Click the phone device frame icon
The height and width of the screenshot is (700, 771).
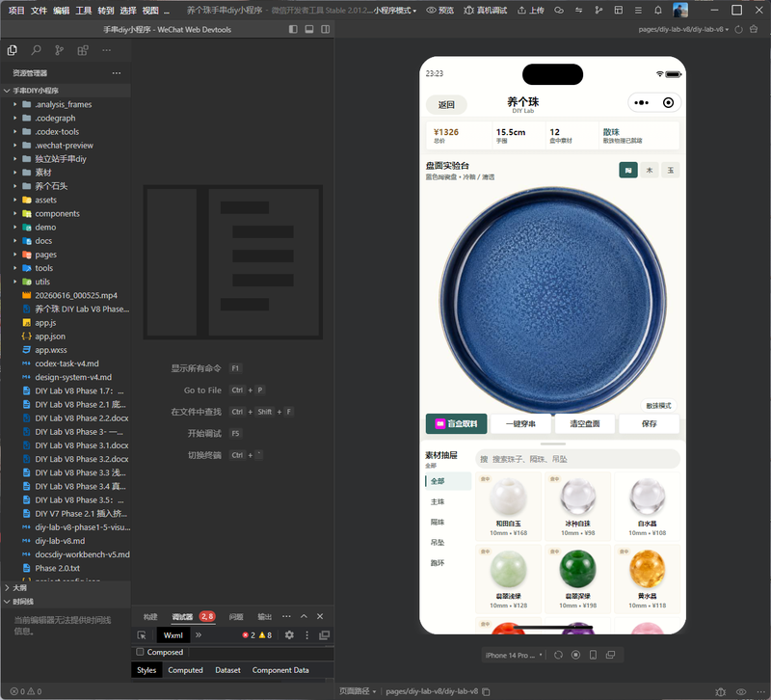pos(594,655)
